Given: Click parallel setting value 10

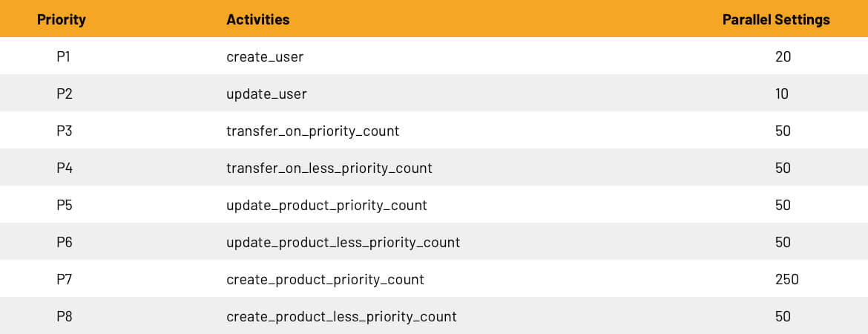Looking at the screenshot, I should 782,94.
